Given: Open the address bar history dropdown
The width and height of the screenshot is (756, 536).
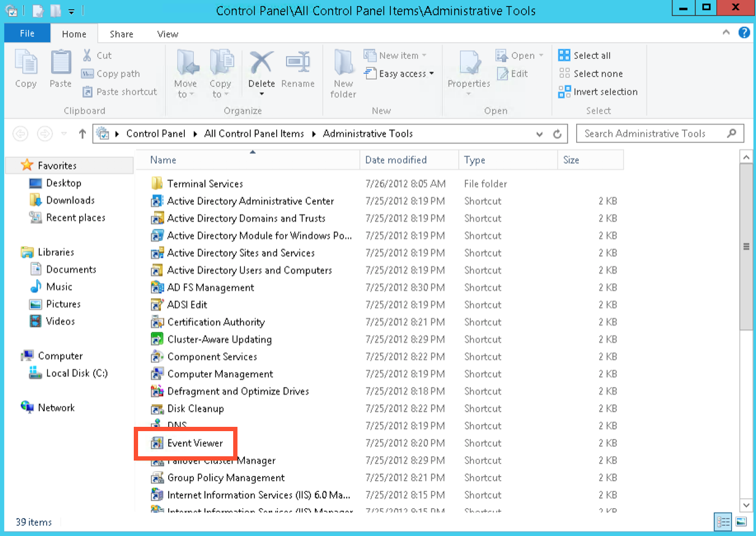Looking at the screenshot, I should point(539,134).
